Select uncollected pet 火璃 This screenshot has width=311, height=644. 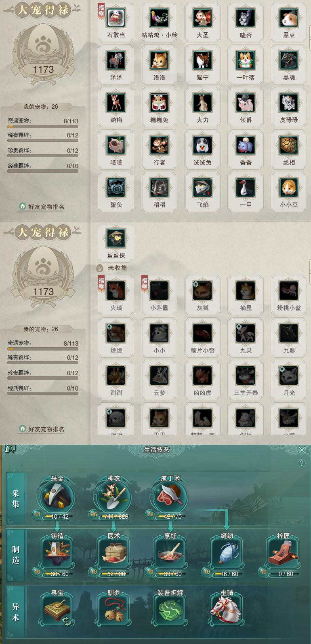coord(116,291)
